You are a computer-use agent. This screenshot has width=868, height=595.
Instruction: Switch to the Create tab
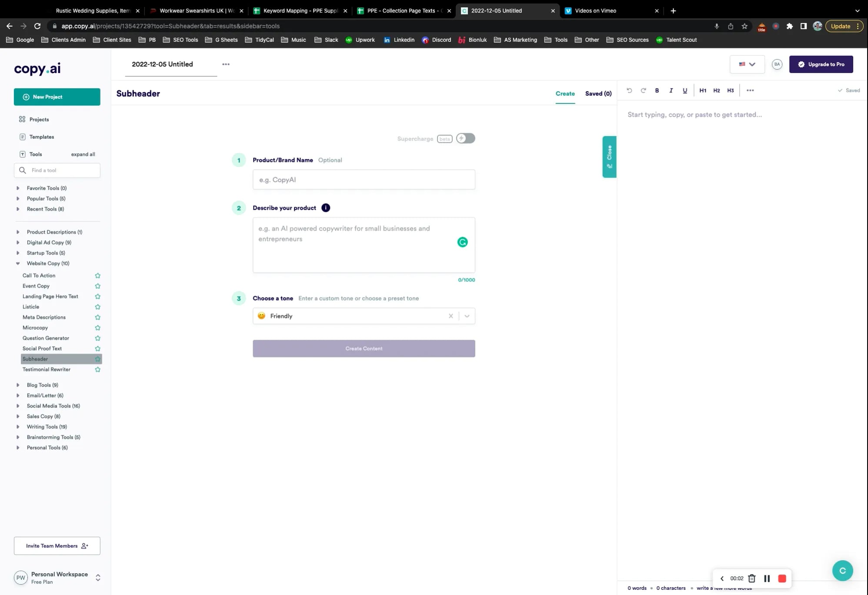point(565,94)
